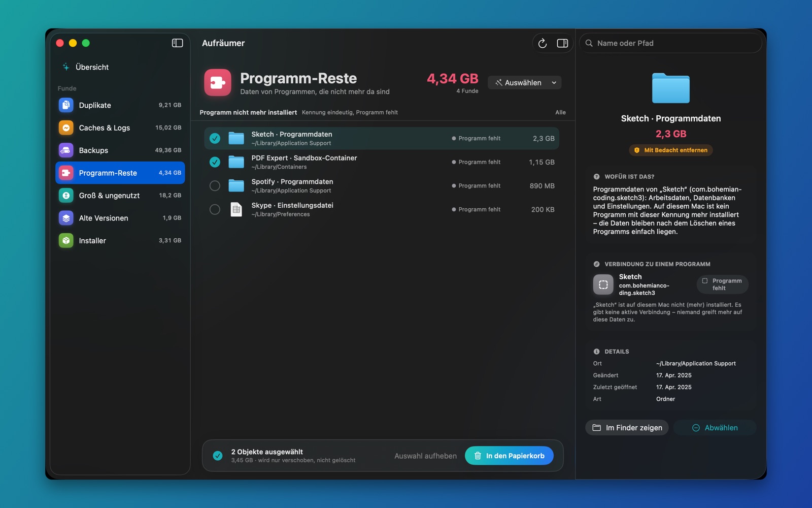Click the ~/Library/Preferences path text
The height and width of the screenshot is (508, 812).
pos(281,214)
